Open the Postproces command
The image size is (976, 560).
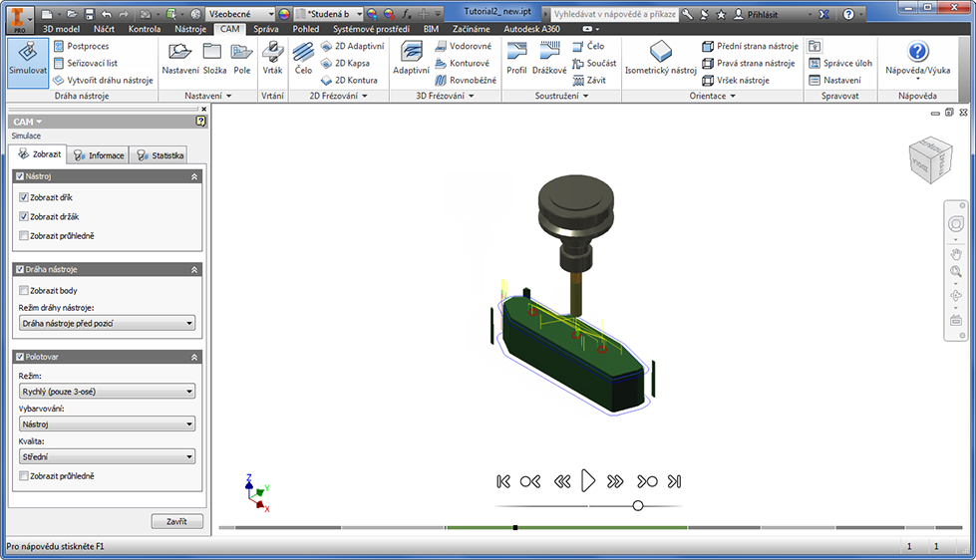tap(81, 46)
